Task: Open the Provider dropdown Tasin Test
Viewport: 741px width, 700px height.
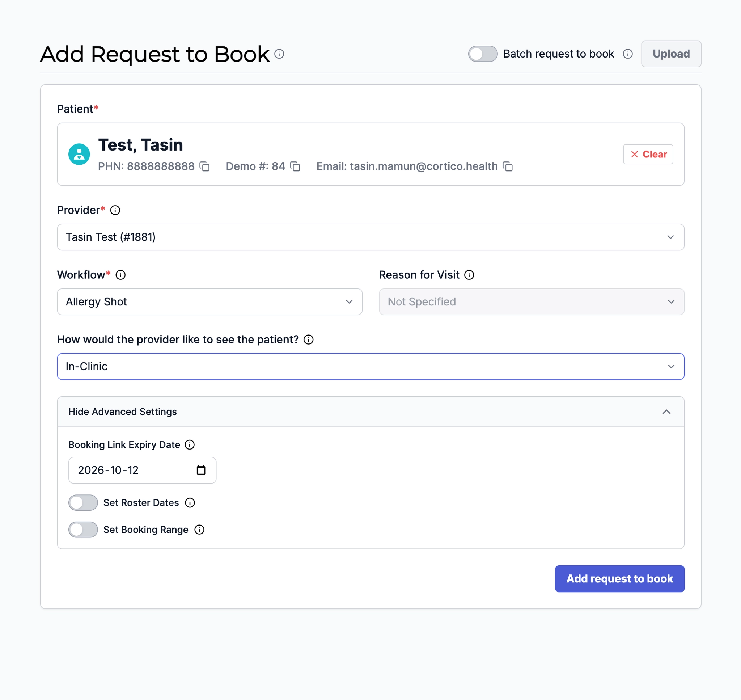Action: [370, 237]
